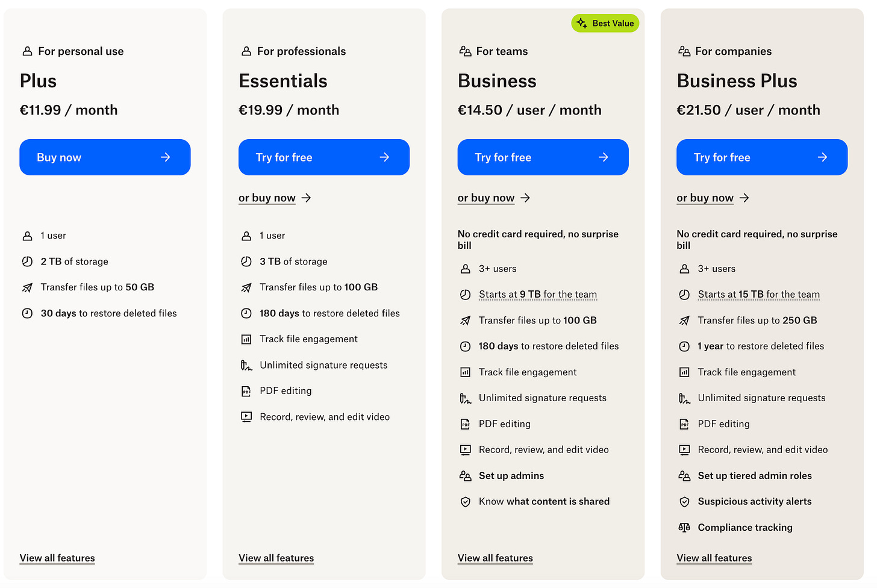877x588 pixels.
Task: Click Track file engagement chart icon in Business Plus
Action: tap(684, 372)
